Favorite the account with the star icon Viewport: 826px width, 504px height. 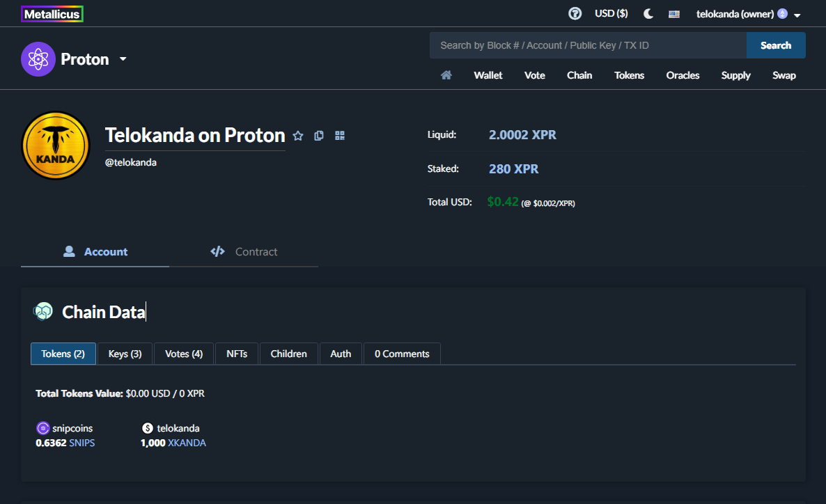coord(298,136)
